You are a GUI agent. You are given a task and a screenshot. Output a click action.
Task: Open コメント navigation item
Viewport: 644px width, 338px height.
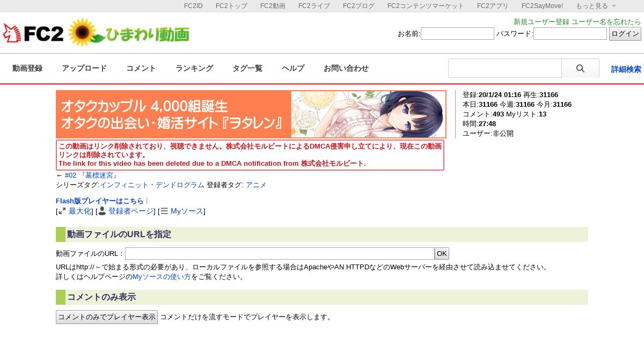click(x=141, y=68)
